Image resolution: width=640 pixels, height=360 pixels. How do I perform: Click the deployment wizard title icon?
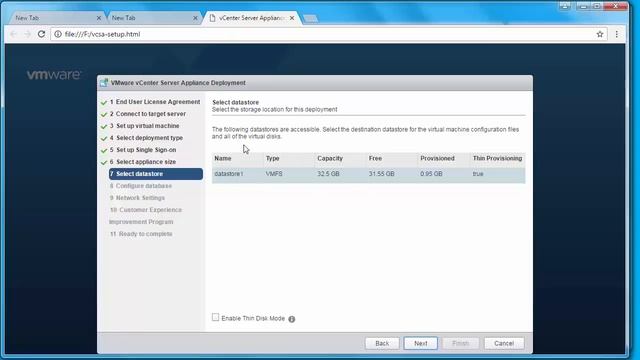coord(104,82)
